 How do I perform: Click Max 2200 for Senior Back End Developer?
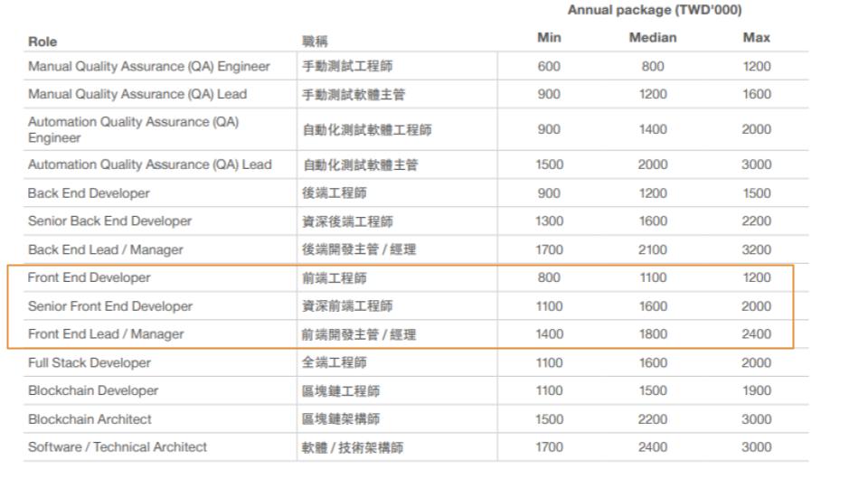coord(757,221)
